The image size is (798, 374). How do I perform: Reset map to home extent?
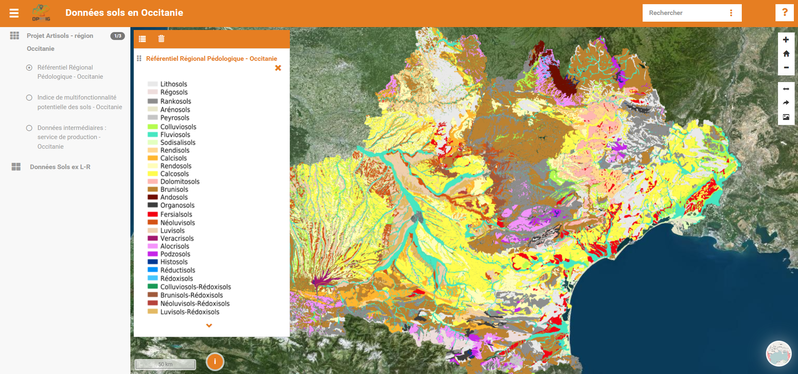[x=786, y=53]
